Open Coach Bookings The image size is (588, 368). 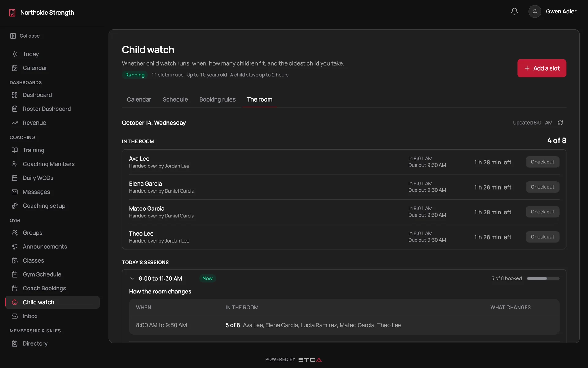(44, 288)
